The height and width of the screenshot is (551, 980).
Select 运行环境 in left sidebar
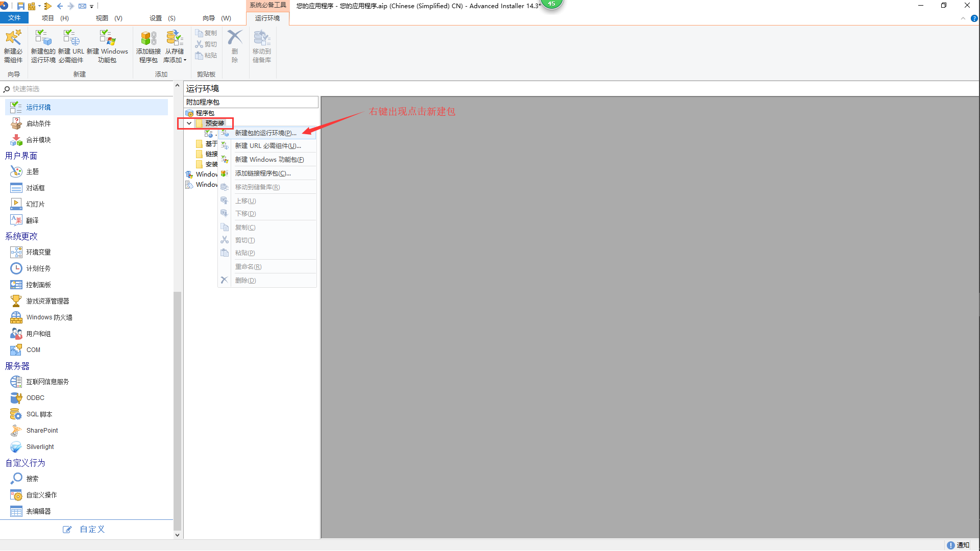87,107
